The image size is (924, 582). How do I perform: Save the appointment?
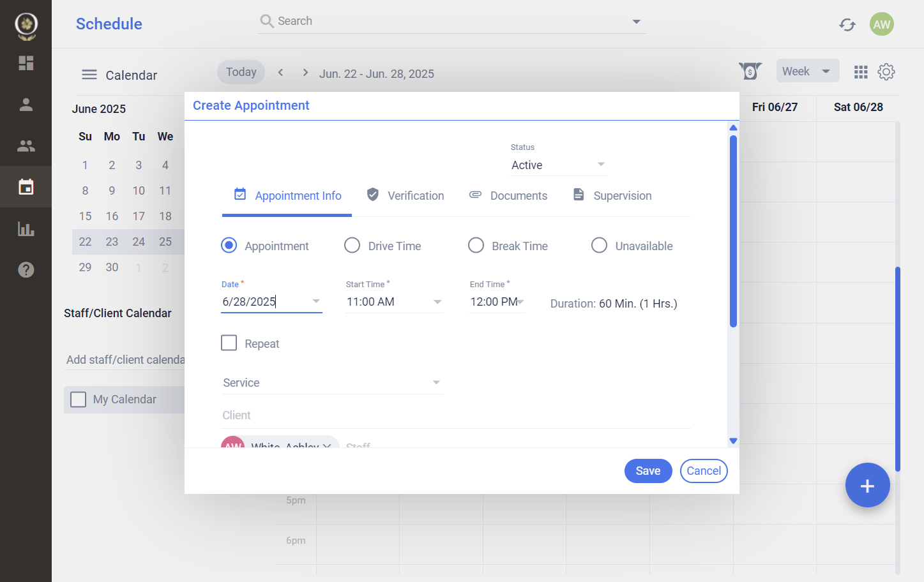click(648, 471)
